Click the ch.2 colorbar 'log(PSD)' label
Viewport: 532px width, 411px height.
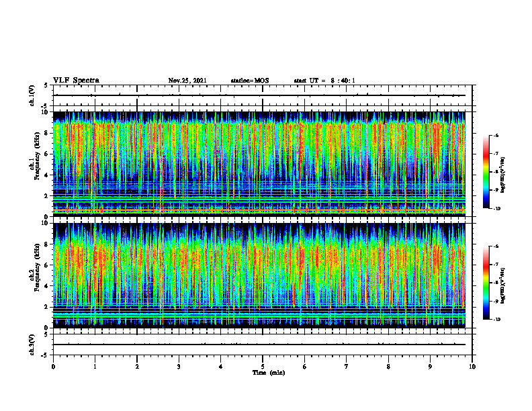(503, 285)
